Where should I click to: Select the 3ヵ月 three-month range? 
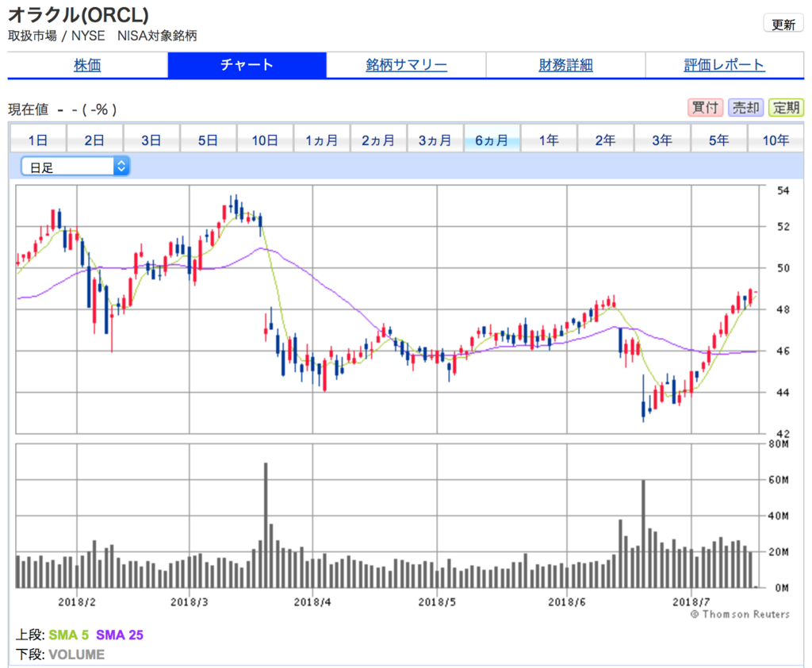pyautogui.click(x=436, y=139)
